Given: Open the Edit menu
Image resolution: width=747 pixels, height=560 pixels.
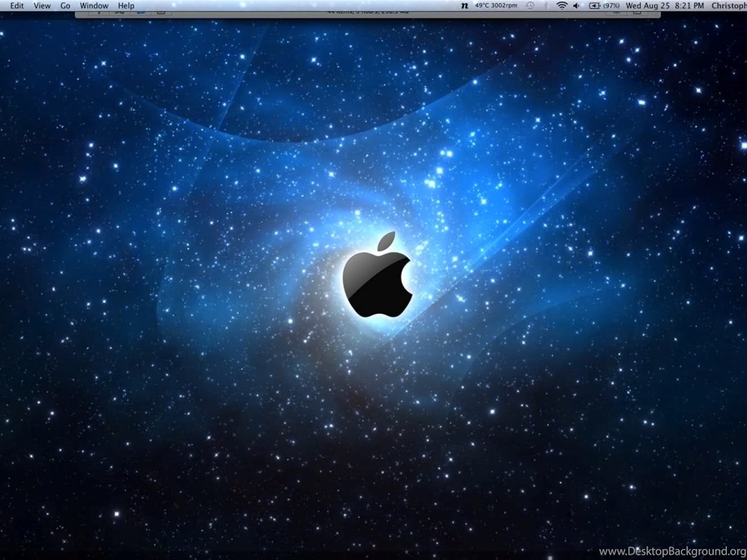Looking at the screenshot, I should 17,6.
